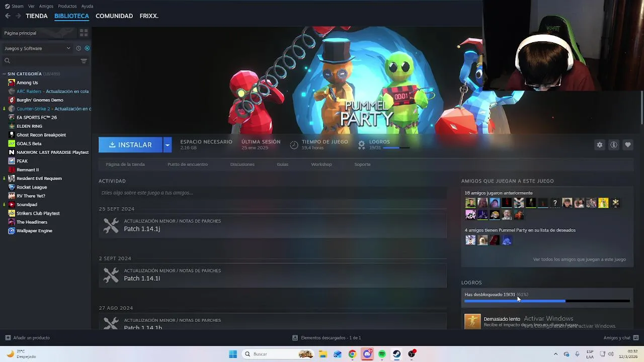
Task: Open Burglin' Gnomes Demo entry
Action: pyautogui.click(x=40, y=100)
